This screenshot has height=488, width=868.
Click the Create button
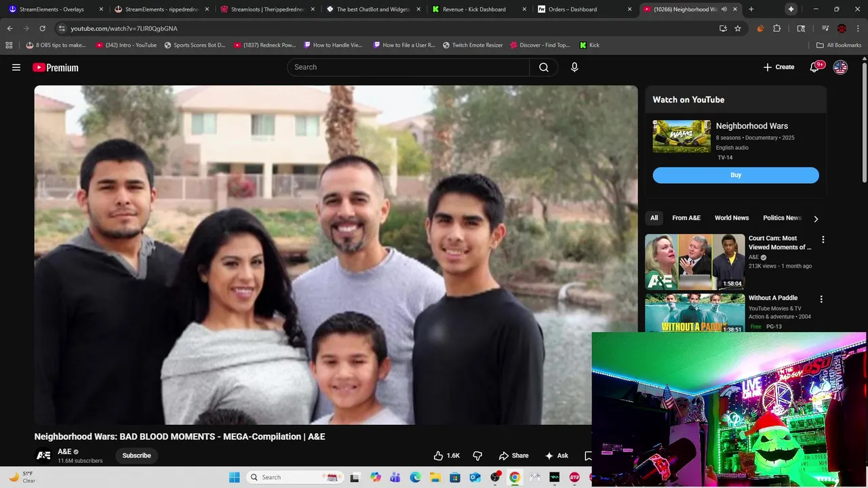click(778, 67)
